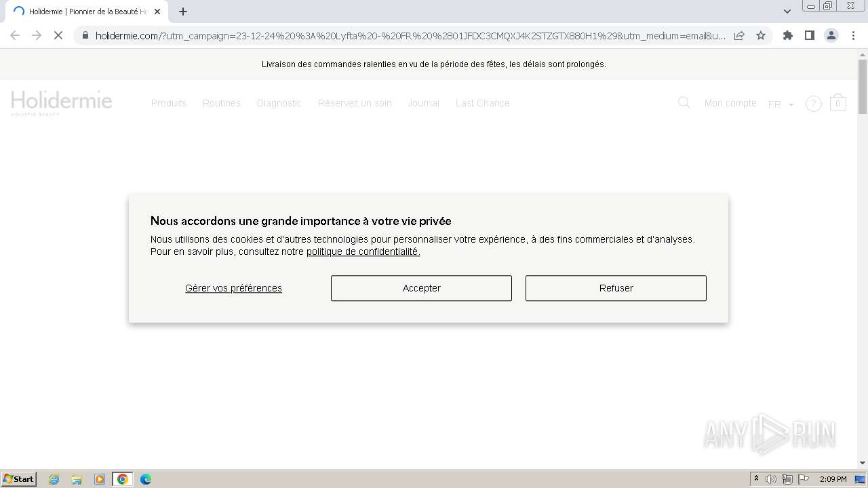
Task: Launch Internet Explorer from taskbar
Action: tap(54, 479)
